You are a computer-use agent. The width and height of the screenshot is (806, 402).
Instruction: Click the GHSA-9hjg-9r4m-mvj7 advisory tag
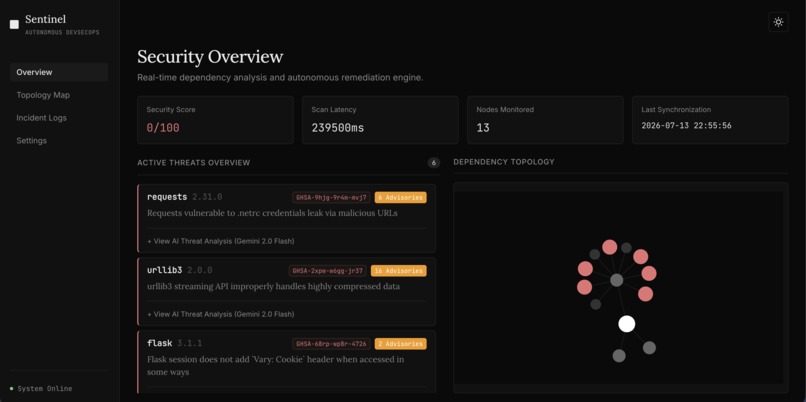[x=331, y=197]
